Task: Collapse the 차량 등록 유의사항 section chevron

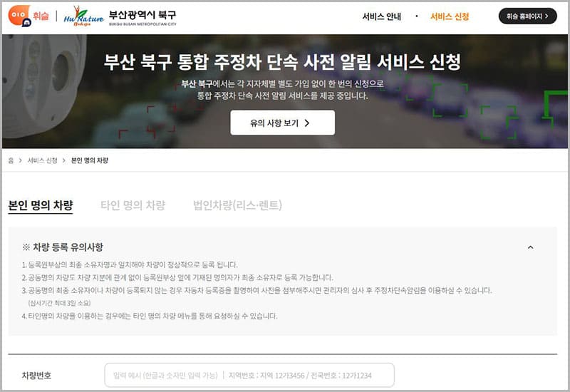Action: tap(530, 247)
